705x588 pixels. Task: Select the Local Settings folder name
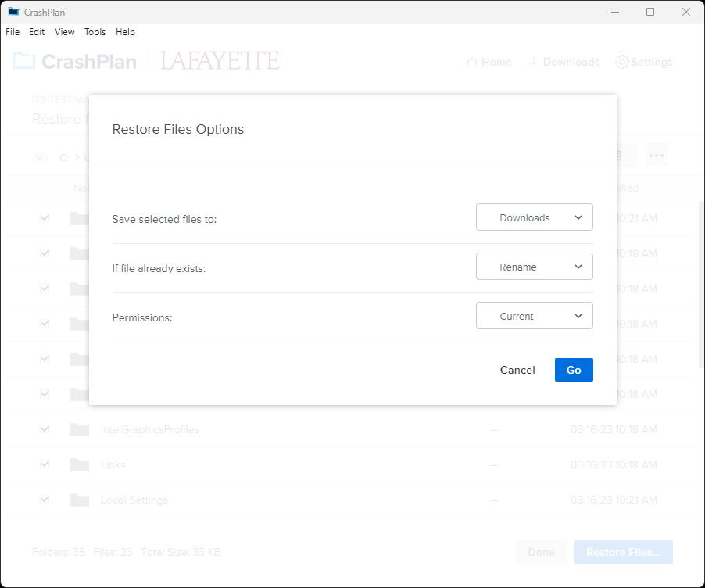coord(134,500)
